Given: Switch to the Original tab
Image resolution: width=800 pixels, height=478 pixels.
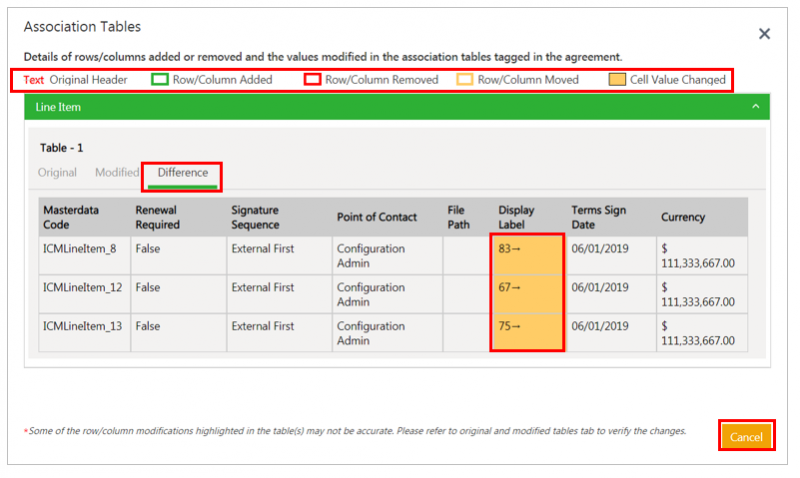Looking at the screenshot, I should pyautogui.click(x=57, y=172).
